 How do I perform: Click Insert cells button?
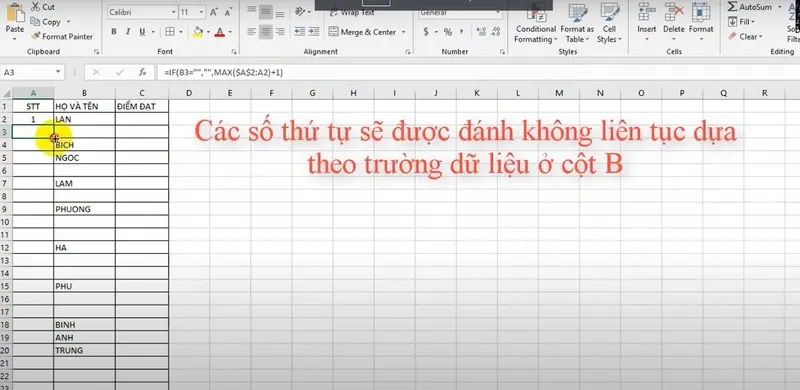[x=646, y=21]
